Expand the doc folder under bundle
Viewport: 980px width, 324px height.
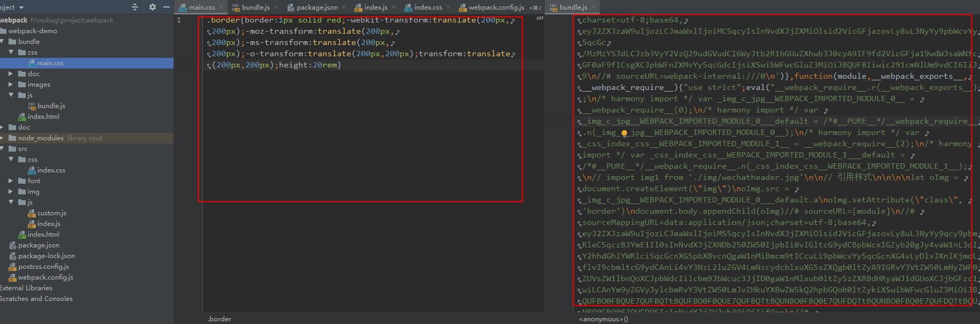pyautogui.click(x=11, y=73)
